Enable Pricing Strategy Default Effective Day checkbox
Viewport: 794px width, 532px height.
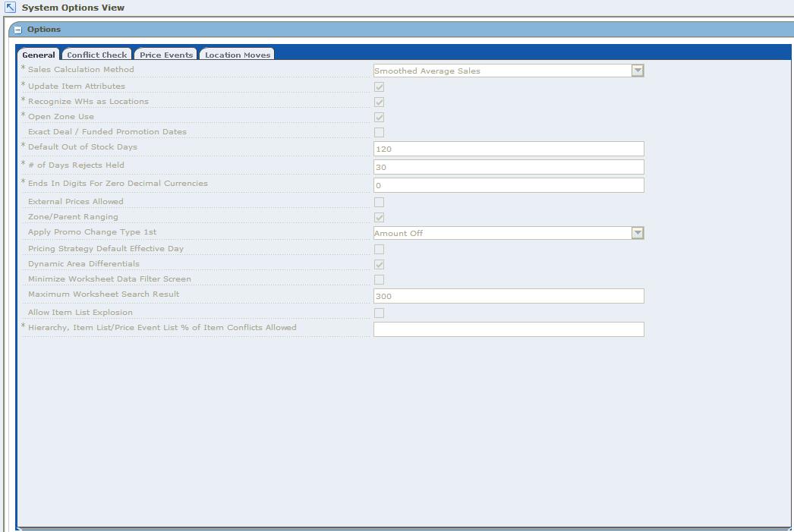point(379,250)
